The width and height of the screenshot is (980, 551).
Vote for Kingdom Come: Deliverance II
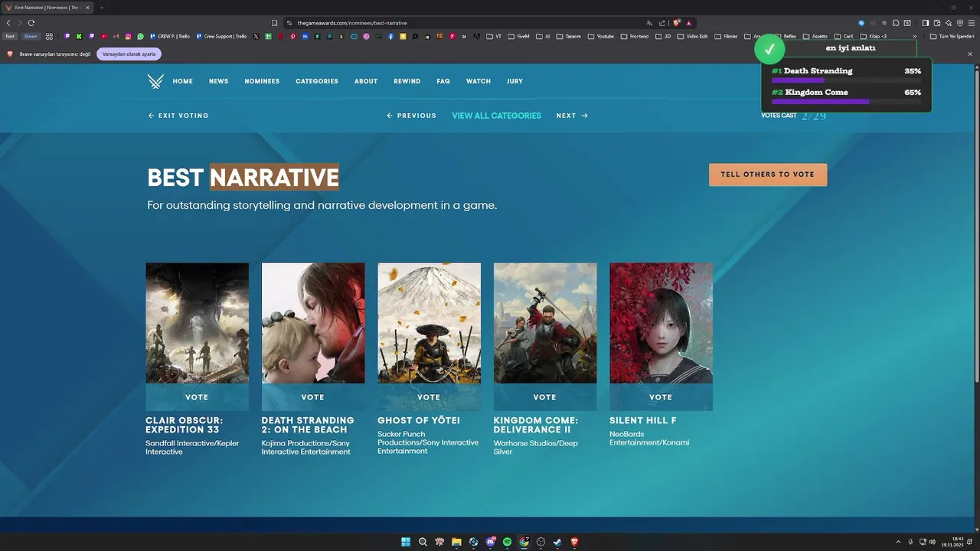point(545,397)
